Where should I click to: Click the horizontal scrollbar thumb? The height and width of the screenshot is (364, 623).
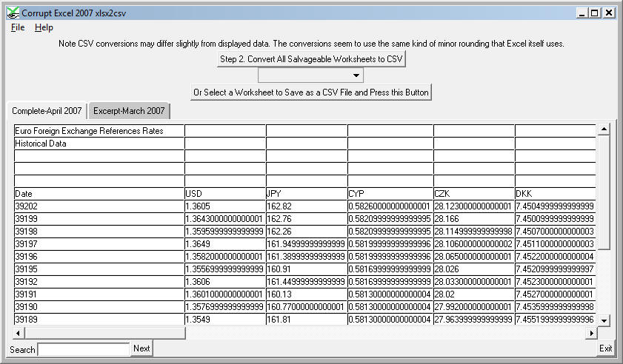tap(105, 333)
